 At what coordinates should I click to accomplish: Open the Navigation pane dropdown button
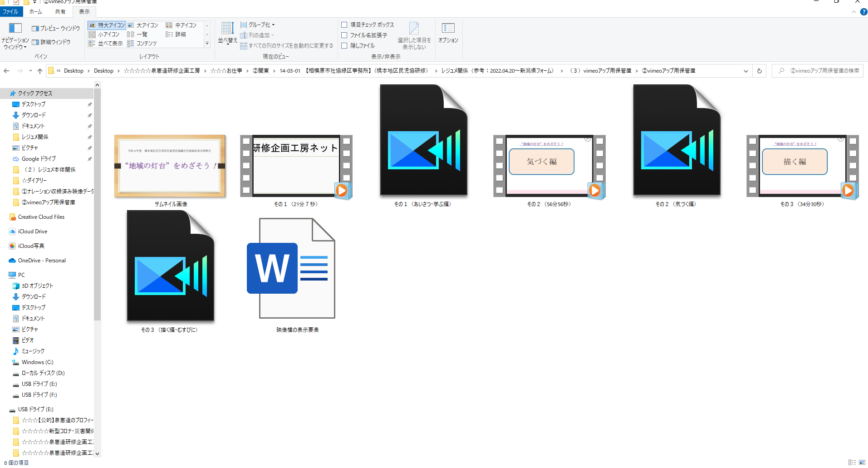tap(15, 36)
